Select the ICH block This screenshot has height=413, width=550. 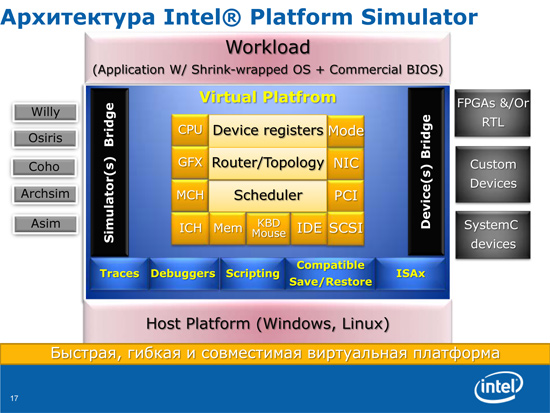[x=190, y=228]
